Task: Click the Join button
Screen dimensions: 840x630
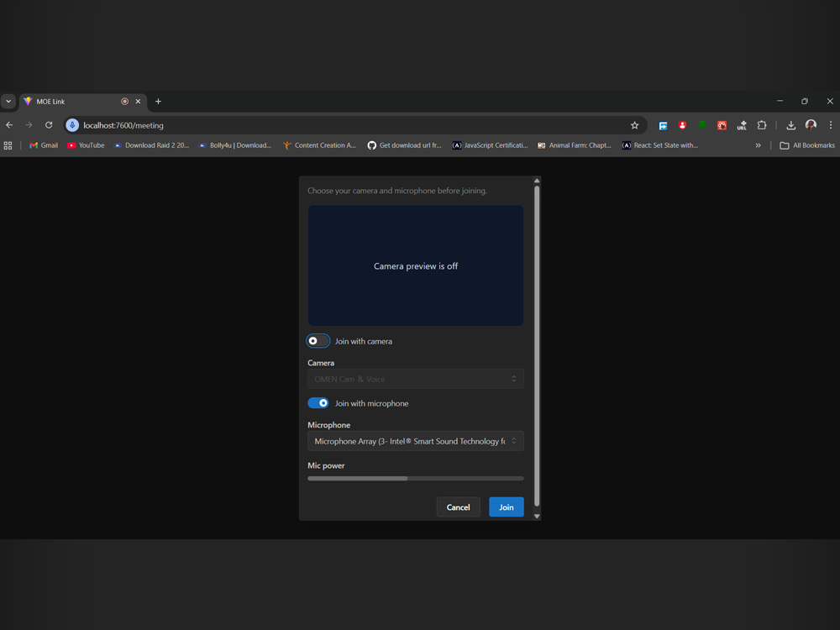Action: 507,507
